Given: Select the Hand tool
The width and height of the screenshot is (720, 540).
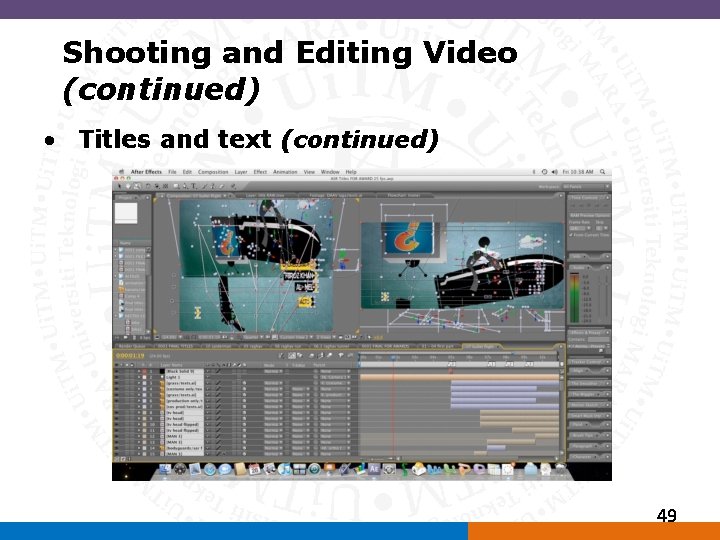Looking at the screenshot, I should (128, 186).
